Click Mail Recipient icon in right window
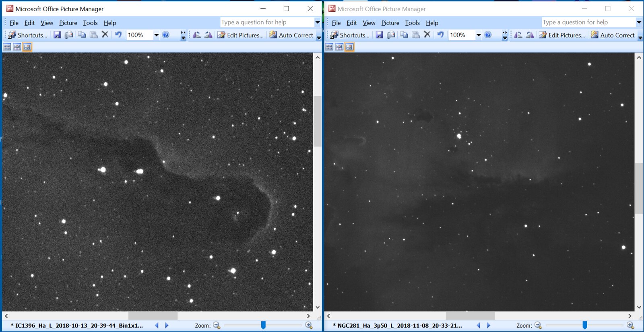The height and width of the screenshot is (332, 644). tap(391, 35)
